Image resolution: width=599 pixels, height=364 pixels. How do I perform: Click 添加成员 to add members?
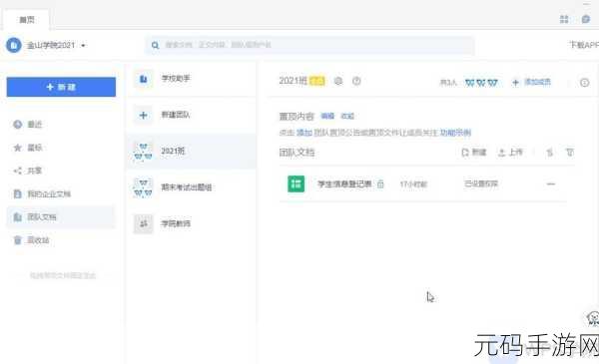coord(532,82)
